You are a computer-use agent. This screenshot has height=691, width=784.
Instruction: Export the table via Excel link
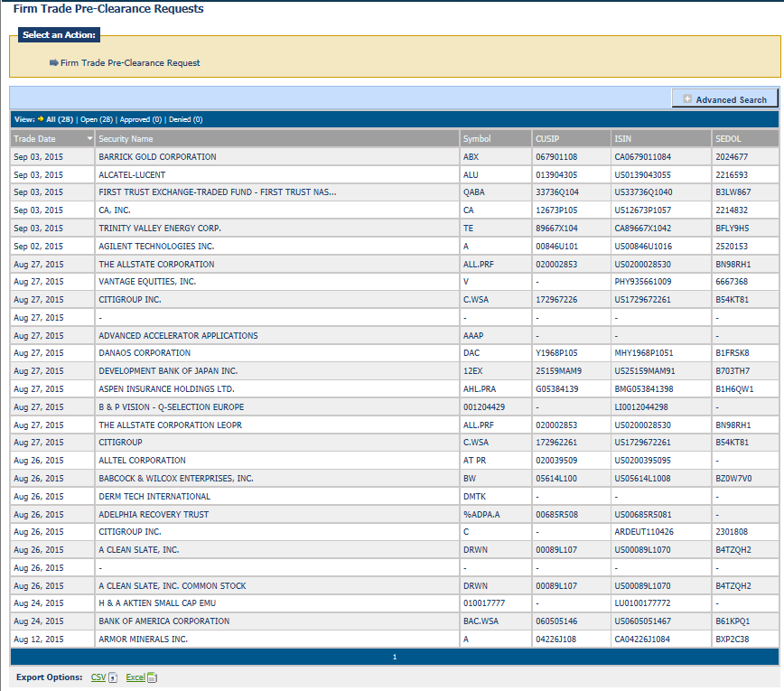(135, 677)
